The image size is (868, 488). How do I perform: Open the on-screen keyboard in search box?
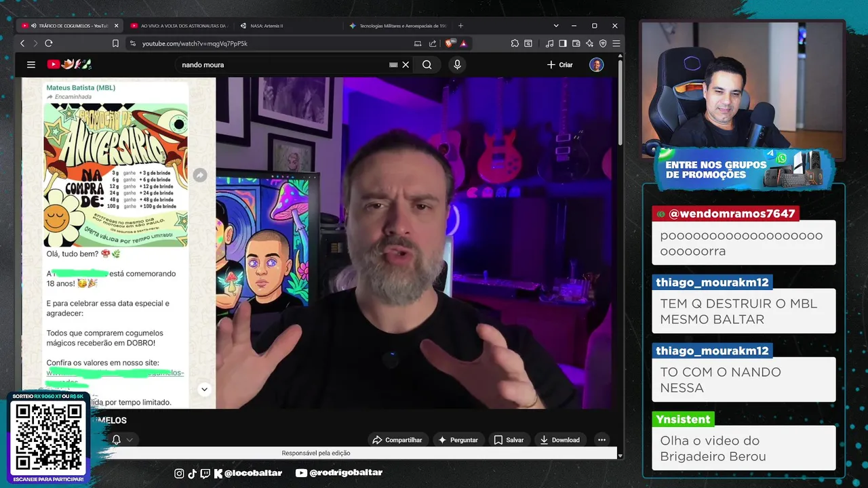pyautogui.click(x=393, y=64)
